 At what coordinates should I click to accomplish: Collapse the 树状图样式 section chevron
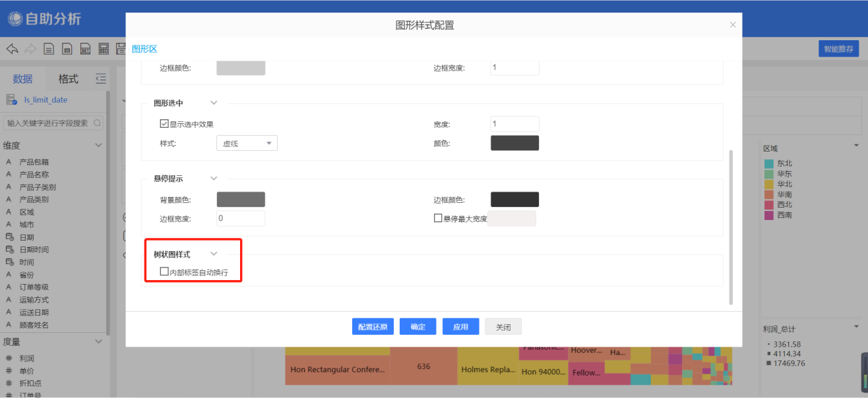point(214,254)
